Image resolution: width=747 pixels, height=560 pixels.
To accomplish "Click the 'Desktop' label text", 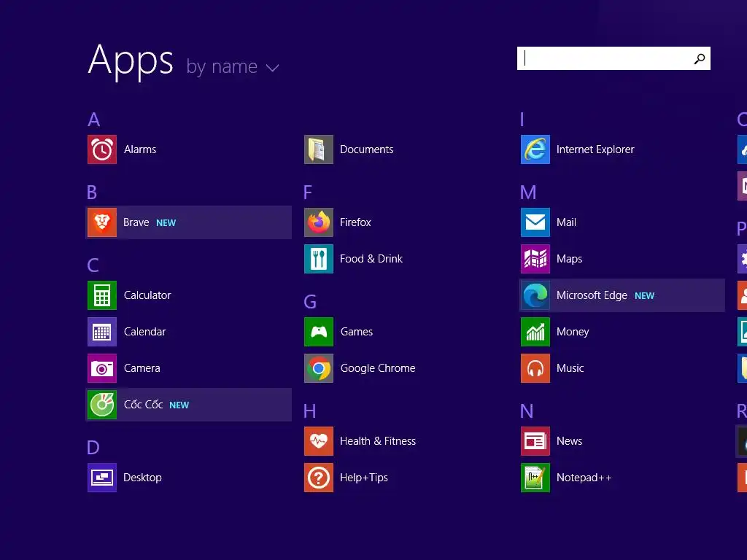I will click(x=142, y=478).
